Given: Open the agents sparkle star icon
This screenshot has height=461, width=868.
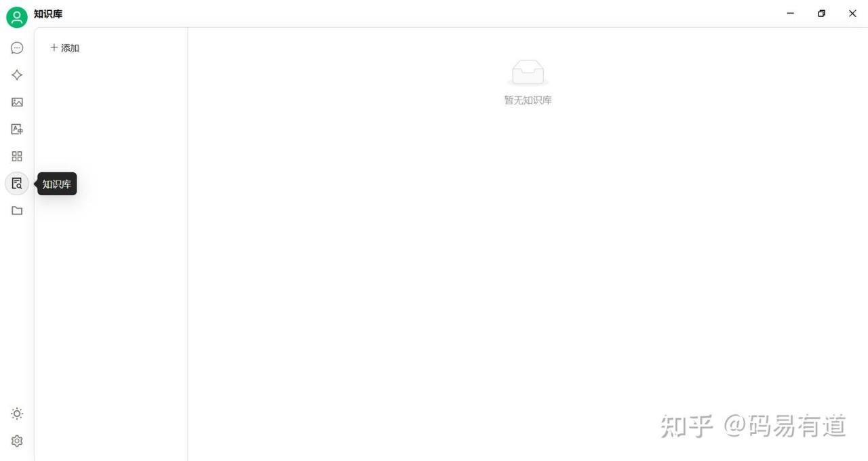Looking at the screenshot, I should 17,75.
